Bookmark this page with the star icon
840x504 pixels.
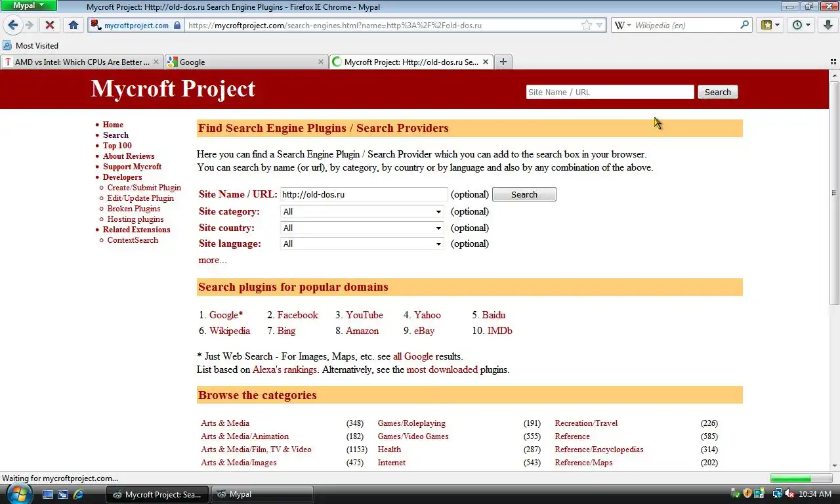pyautogui.click(x=586, y=26)
